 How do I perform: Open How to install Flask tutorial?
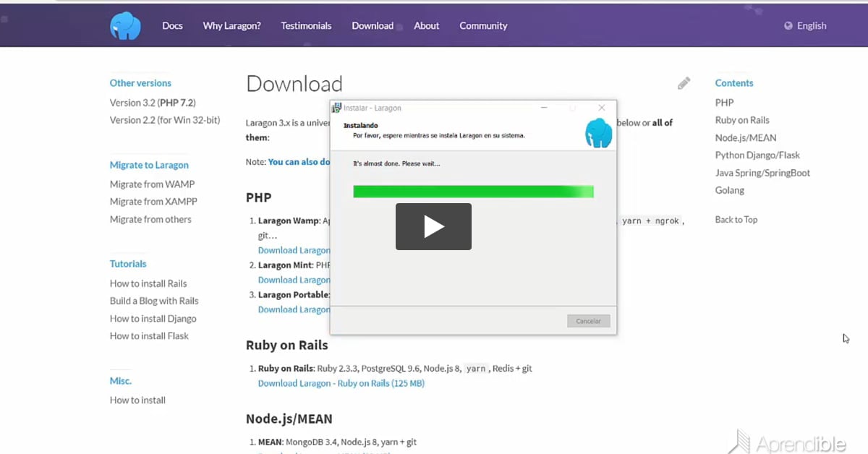[x=149, y=335]
